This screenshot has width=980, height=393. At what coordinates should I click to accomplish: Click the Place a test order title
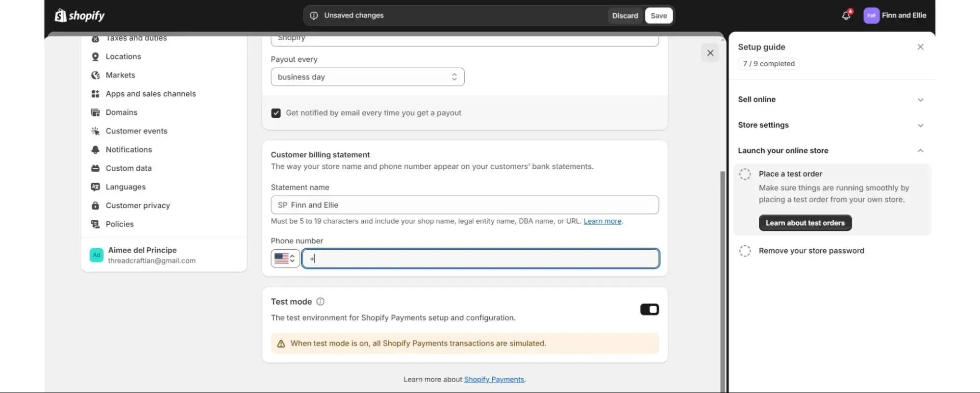790,174
